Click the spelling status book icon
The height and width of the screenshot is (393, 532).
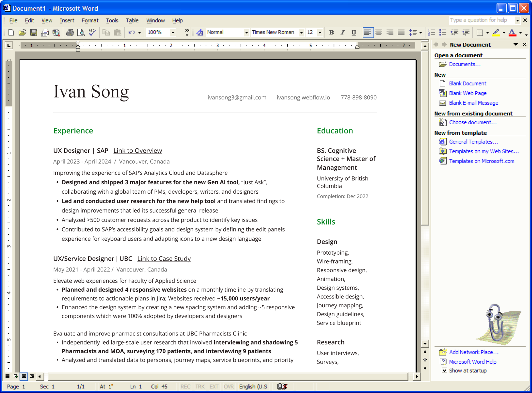coord(282,386)
